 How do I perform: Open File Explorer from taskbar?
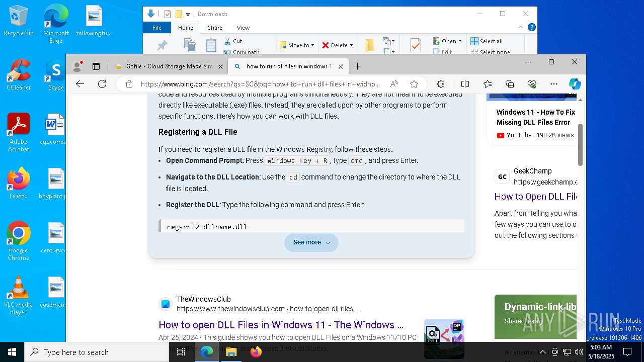pos(231,352)
